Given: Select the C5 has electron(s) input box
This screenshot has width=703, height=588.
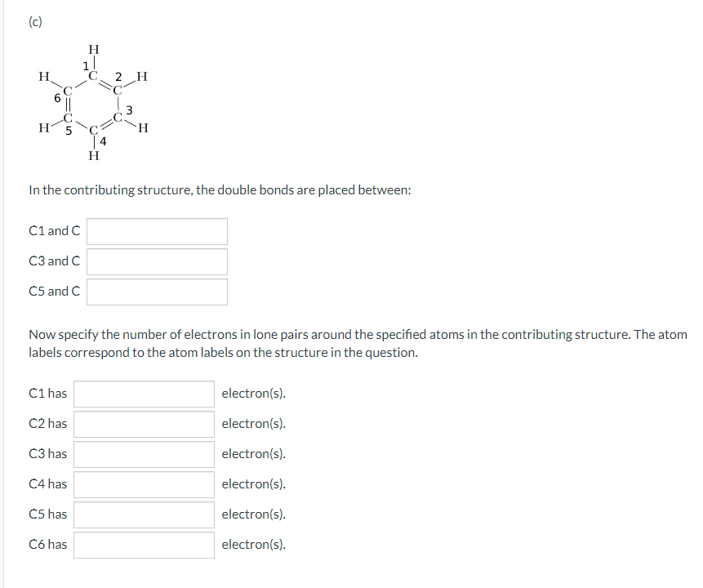Looking at the screenshot, I should [x=144, y=514].
